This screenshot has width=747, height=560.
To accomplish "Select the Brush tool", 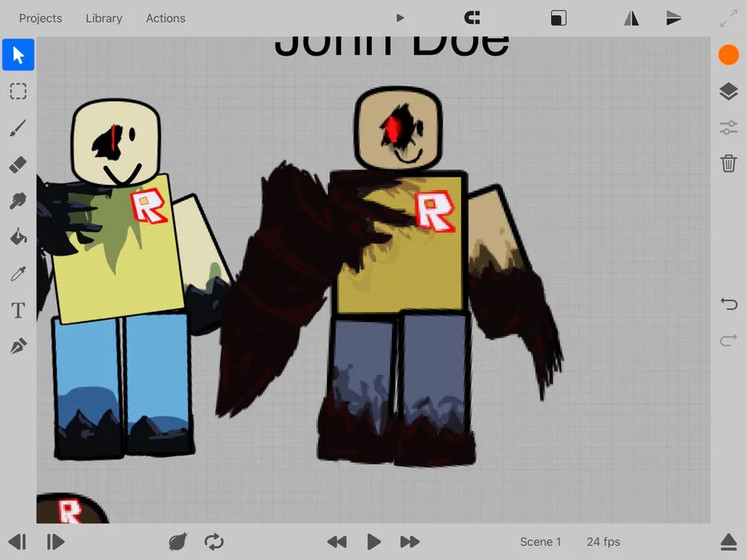I will [18, 128].
